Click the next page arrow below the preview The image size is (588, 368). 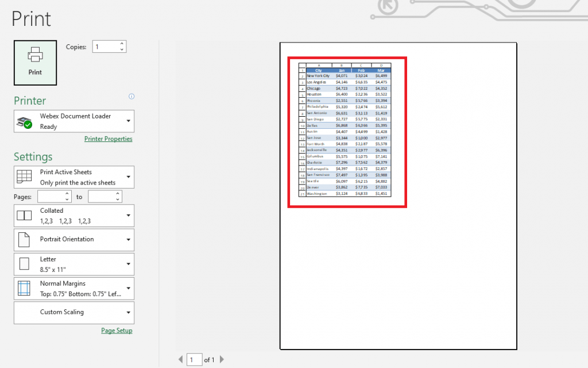point(222,358)
